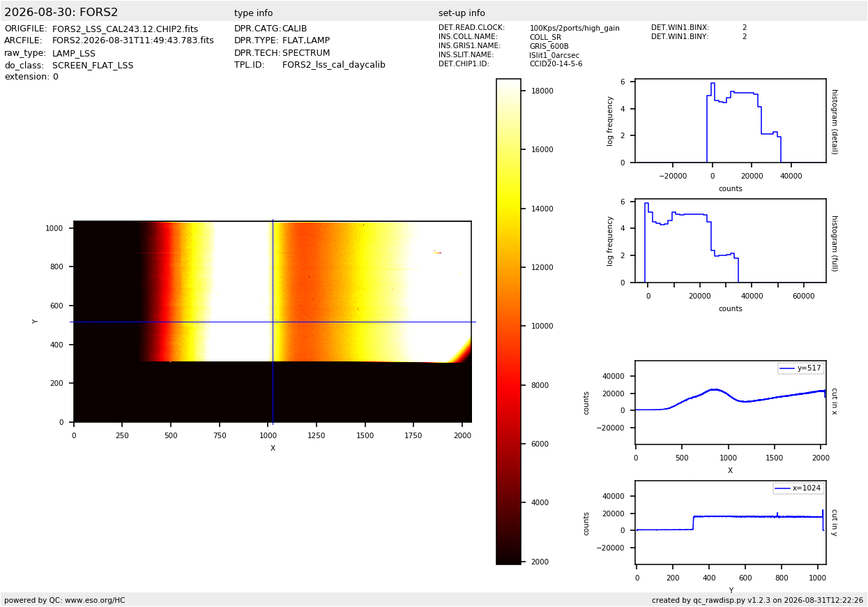Click the '2026-08-30: FORS2' title

[61, 13]
